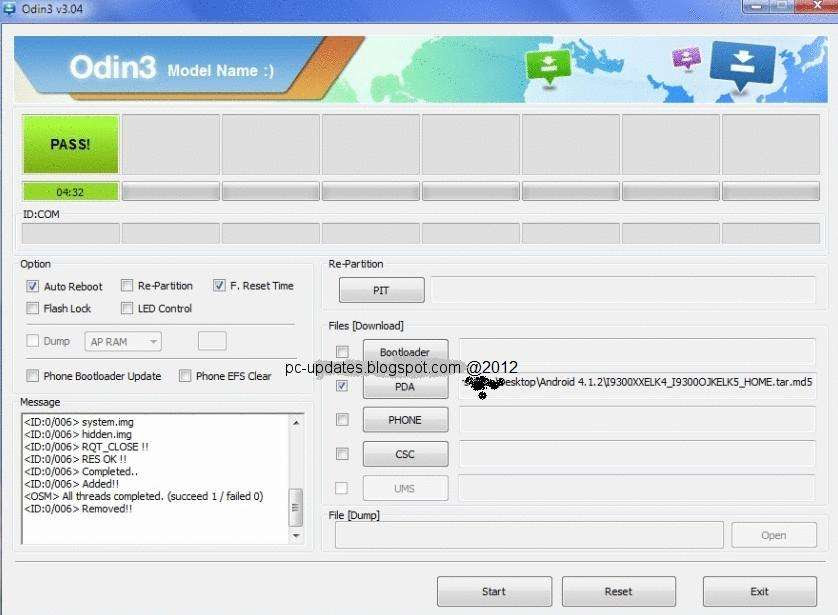Click the small field next to AP RAM
This screenshot has height=615, width=838.
click(x=212, y=341)
